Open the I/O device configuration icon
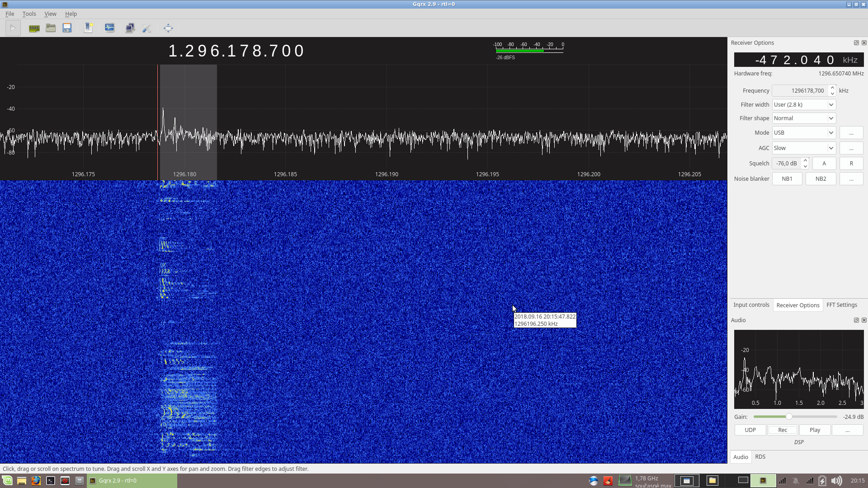This screenshot has height=488, width=868. click(x=34, y=28)
